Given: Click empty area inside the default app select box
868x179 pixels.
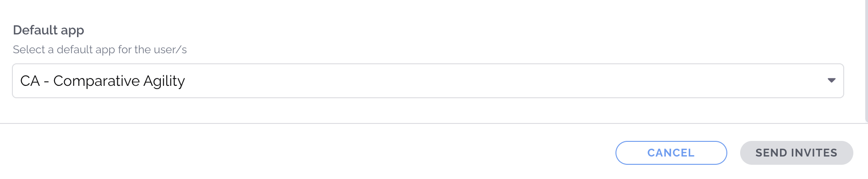Looking at the screenshot, I should click(504, 81).
